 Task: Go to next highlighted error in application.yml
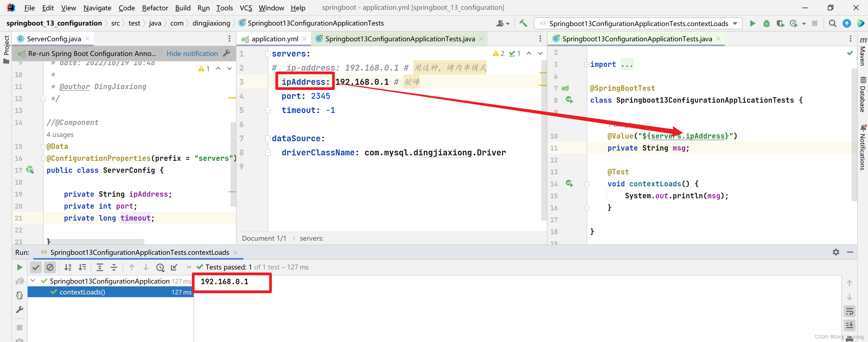(x=540, y=53)
